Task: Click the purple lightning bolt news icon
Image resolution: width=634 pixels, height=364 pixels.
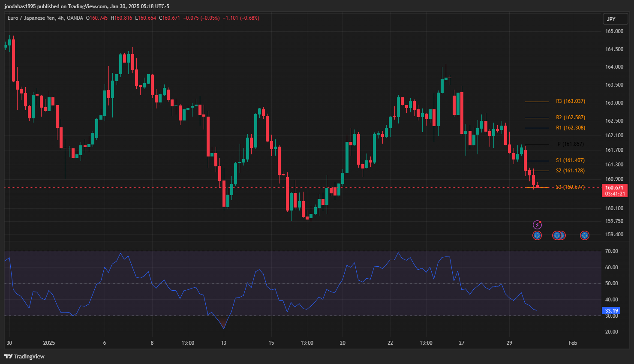Action: pos(537,225)
